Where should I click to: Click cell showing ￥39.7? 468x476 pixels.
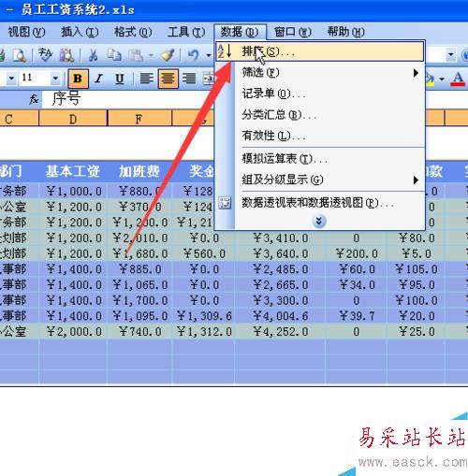point(356,316)
